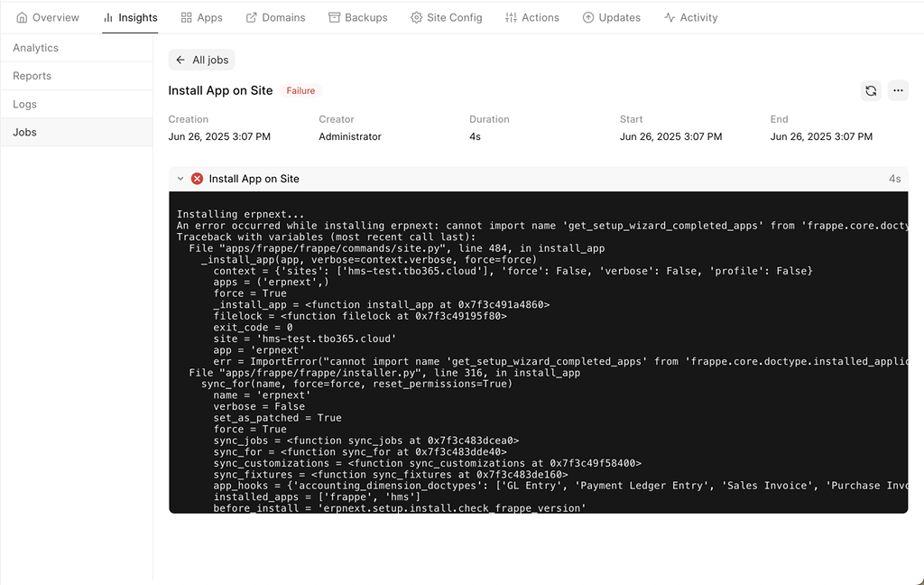Open the Overview section icon
The image size is (924, 585).
pyautogui.click(x=23, y=16)
